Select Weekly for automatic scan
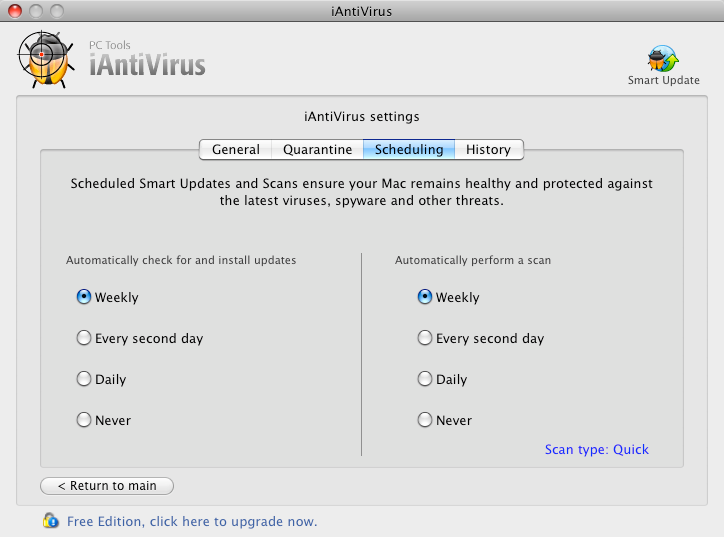 click(425, 297)
